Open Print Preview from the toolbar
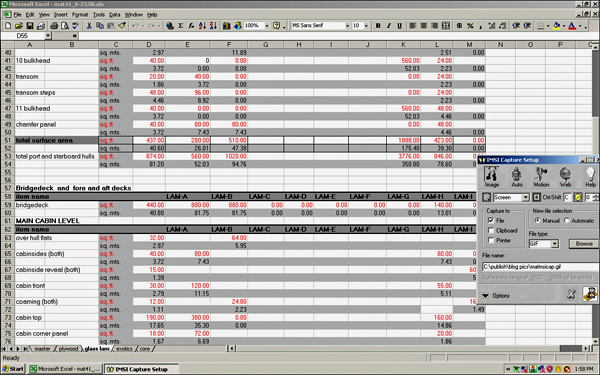Viewport: 600px width, 375px height. (x=65, y=26)
